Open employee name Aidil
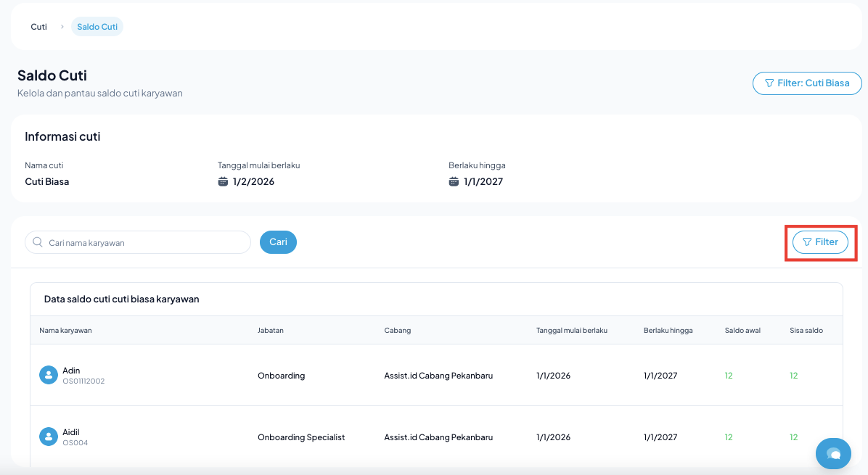Viewport: 868px width, 475px height. click(71, 432)
